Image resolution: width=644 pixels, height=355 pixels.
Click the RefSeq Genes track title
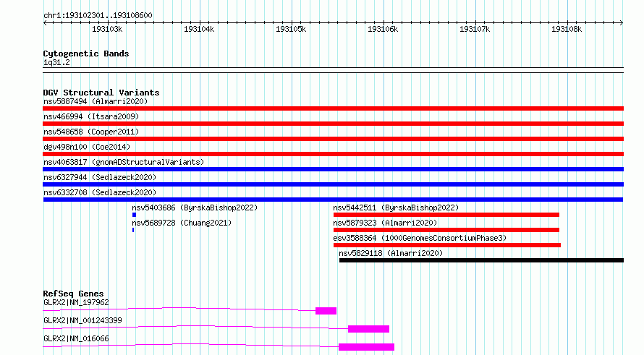pos(73,294)
